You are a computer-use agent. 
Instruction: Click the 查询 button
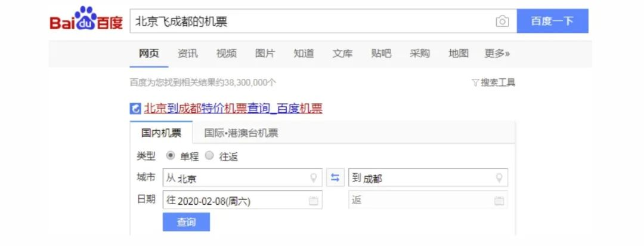186,222
